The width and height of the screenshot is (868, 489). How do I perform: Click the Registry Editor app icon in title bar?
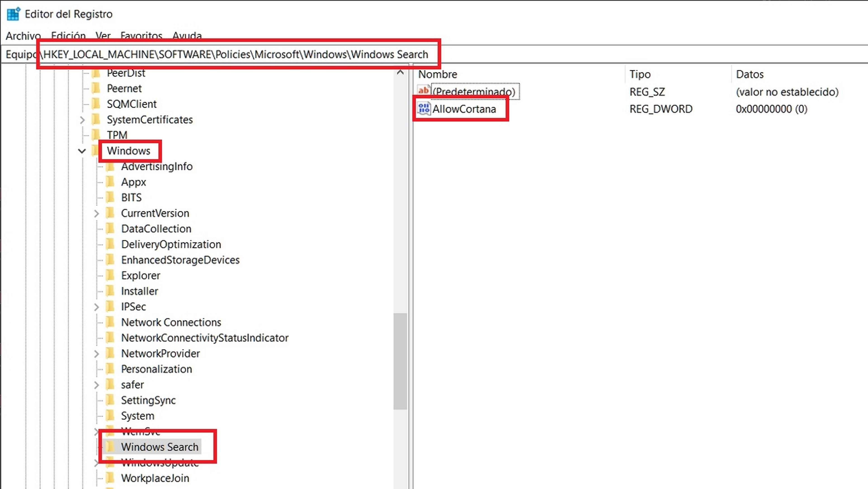click(x=14, y=14)
